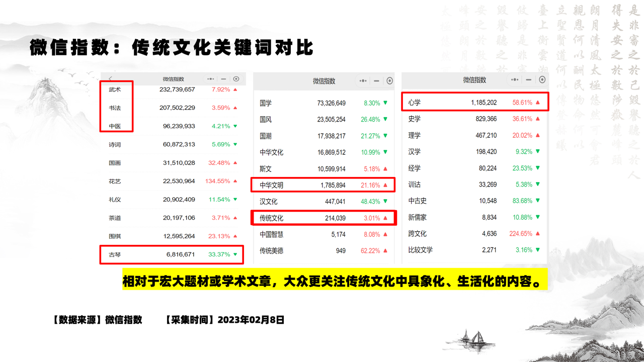Click the red up arrow beside 62.22%
This screenshot has width=644, height=362.
tap(385, 250)
